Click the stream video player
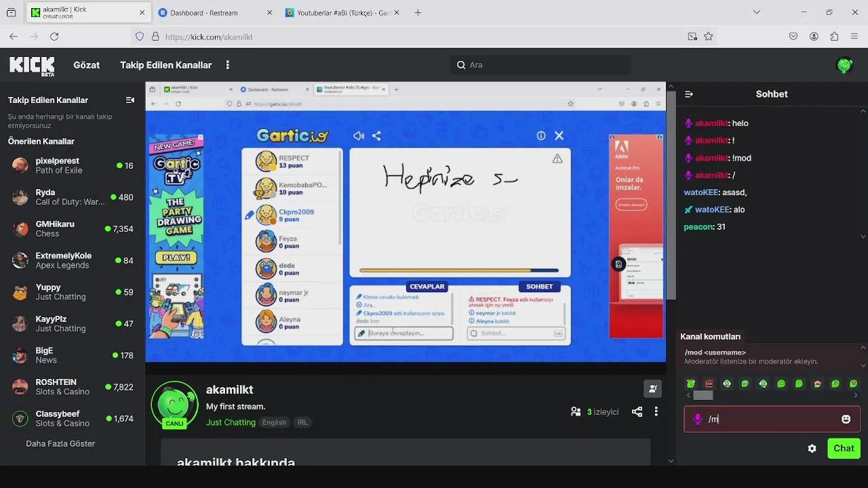 coord(406,222)
